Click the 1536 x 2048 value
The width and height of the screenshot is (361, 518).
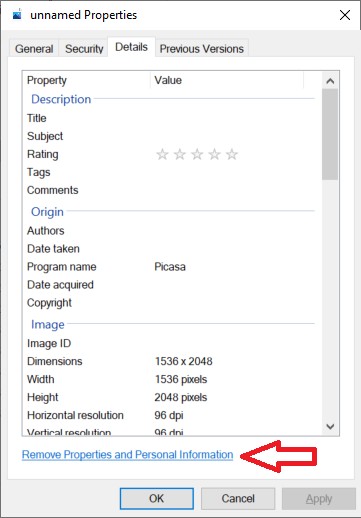click(x=183, y=361)
